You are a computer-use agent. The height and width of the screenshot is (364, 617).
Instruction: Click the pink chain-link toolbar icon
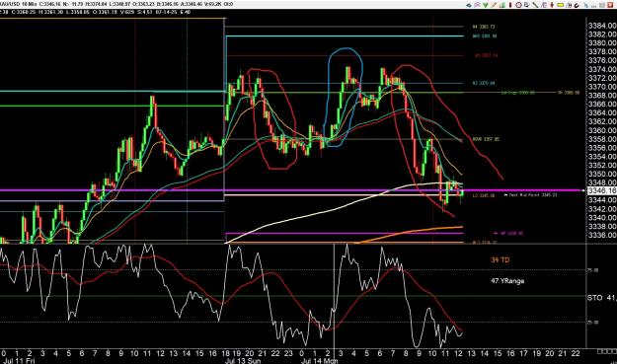[x=477, y=5]
